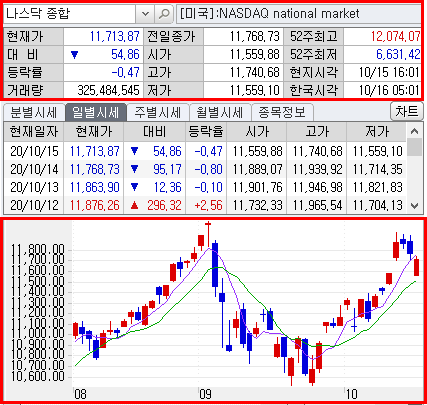Click the 09 month marker on chart
Image resolution: width=427 pixels, height=405 pixels.
pyautogui.click(x=205, y=394)
